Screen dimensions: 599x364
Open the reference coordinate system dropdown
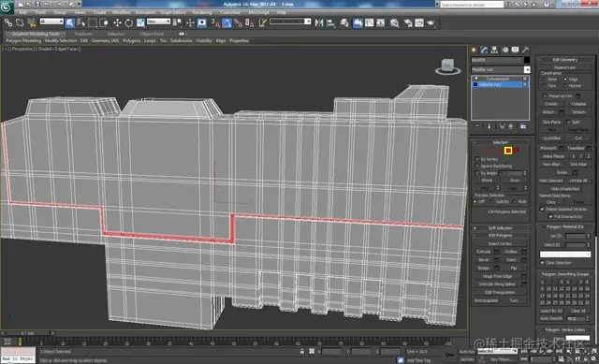[158, 22]
